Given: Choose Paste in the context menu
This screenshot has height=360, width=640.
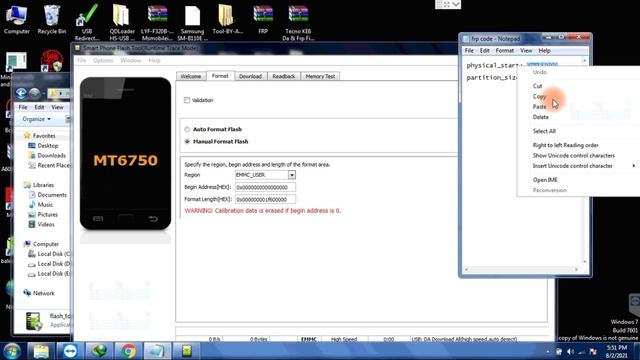Looking at the screenshot, I should [539, 107].
